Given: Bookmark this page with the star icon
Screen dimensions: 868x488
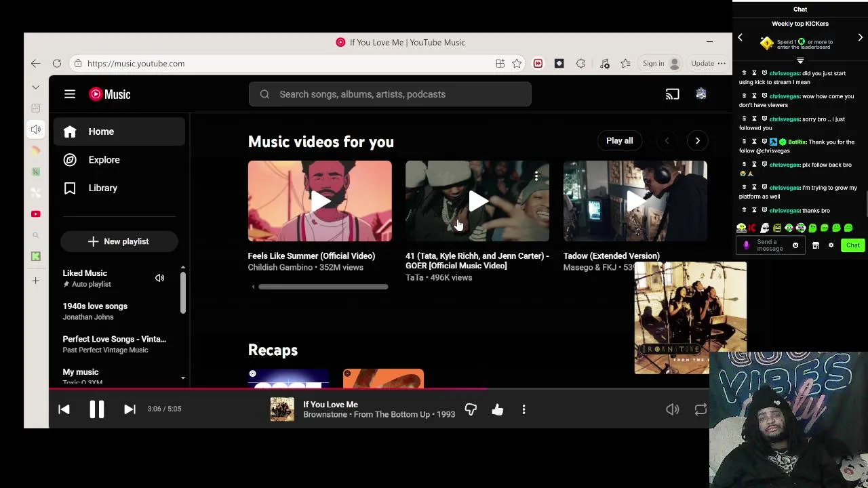Looking at the screenshot, I should coord(517,63).
